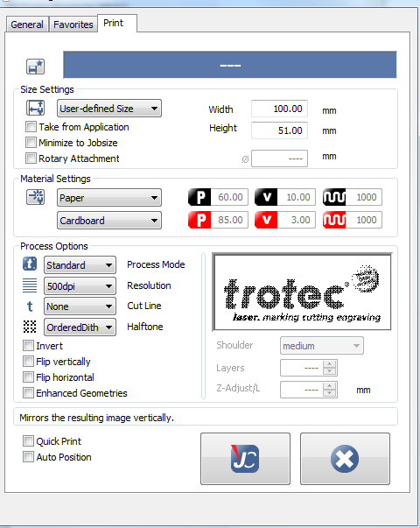Open the Standard process mode dropdown
This screenshot has width=420, height=528.
80,265
